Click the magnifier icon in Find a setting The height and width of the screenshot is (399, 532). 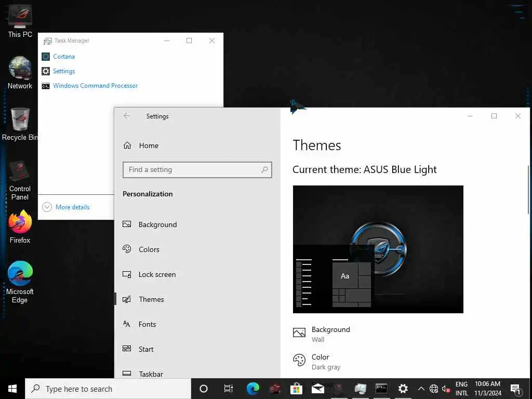[x=264, y=170]
